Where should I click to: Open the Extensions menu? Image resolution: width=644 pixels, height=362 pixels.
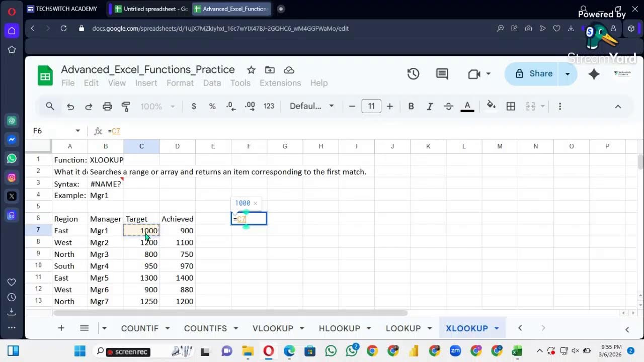[280, 83]
